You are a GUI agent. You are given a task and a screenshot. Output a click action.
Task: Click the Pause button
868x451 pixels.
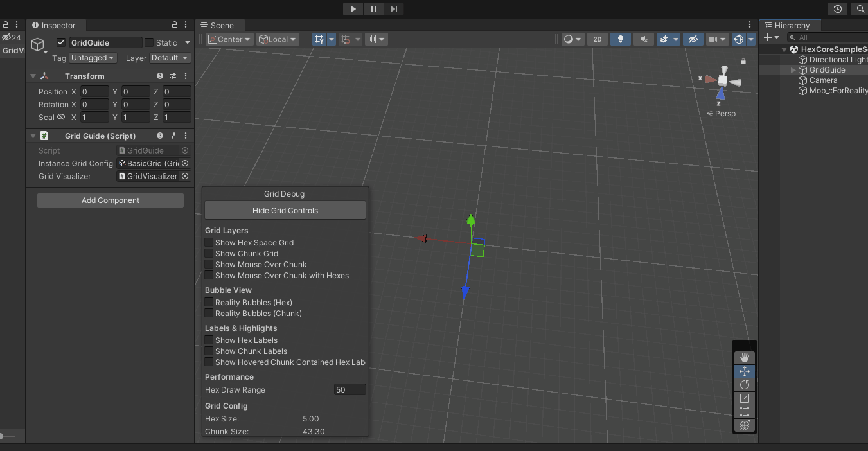point(373,9)
